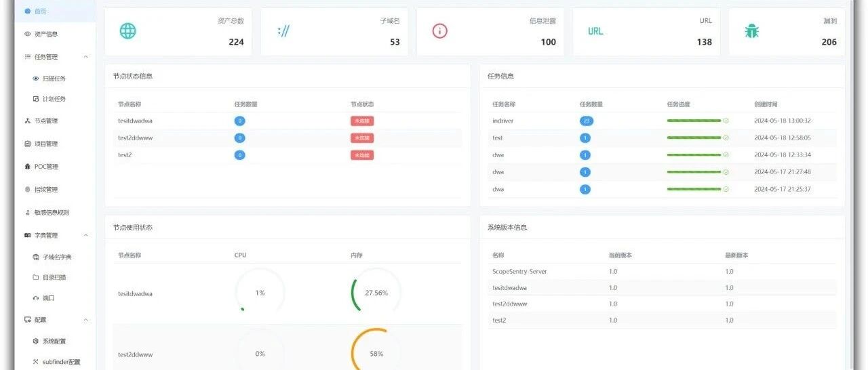The width and height of the screenshot is (868, 370).
Task: Click the 字典管理 book icon
Action: pos(27,235)
